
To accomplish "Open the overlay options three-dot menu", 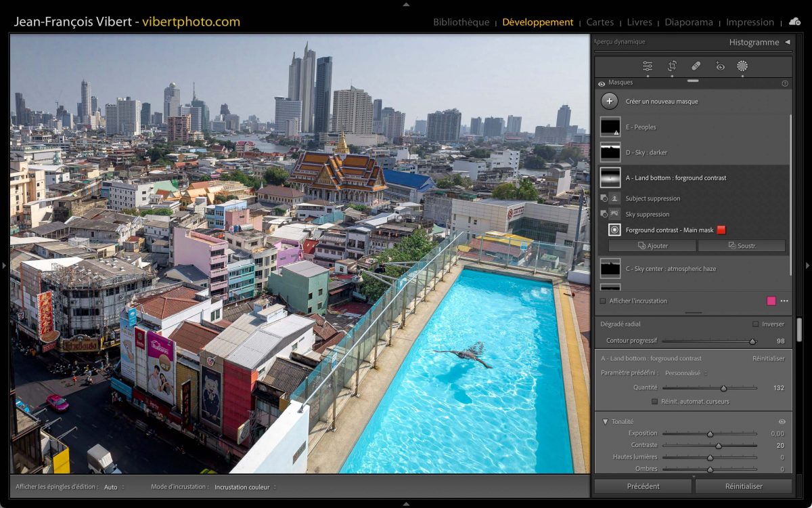I will coord(784,301).
